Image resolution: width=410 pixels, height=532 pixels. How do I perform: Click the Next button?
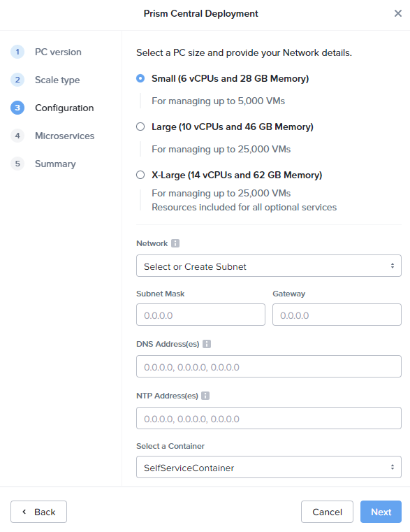pos(381,512)
